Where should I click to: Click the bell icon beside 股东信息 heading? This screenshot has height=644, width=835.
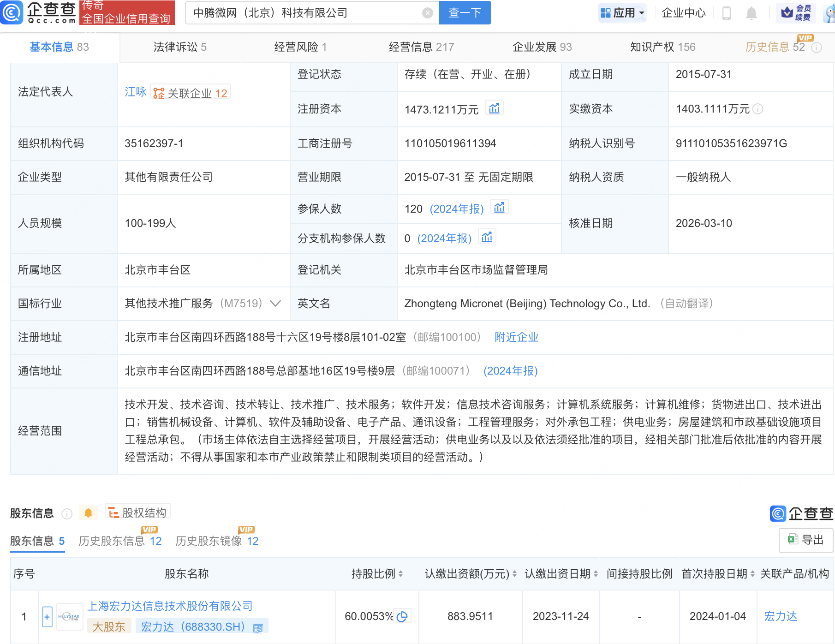88,513
